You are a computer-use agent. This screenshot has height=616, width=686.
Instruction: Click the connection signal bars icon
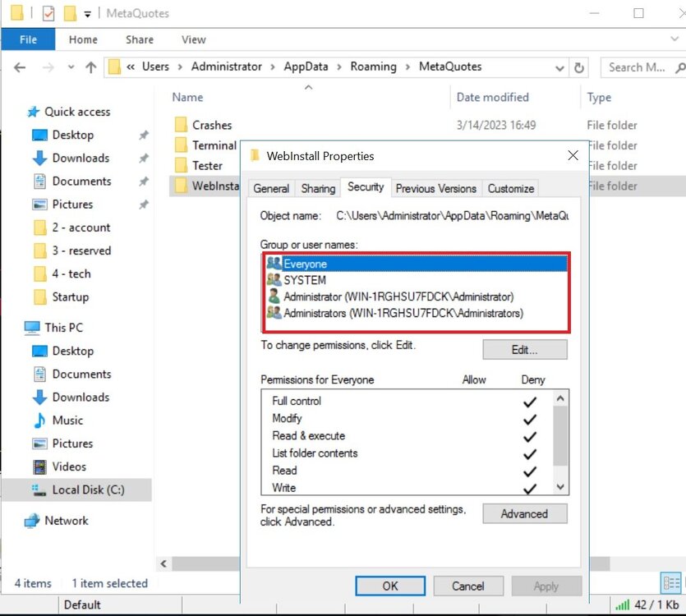622,605
